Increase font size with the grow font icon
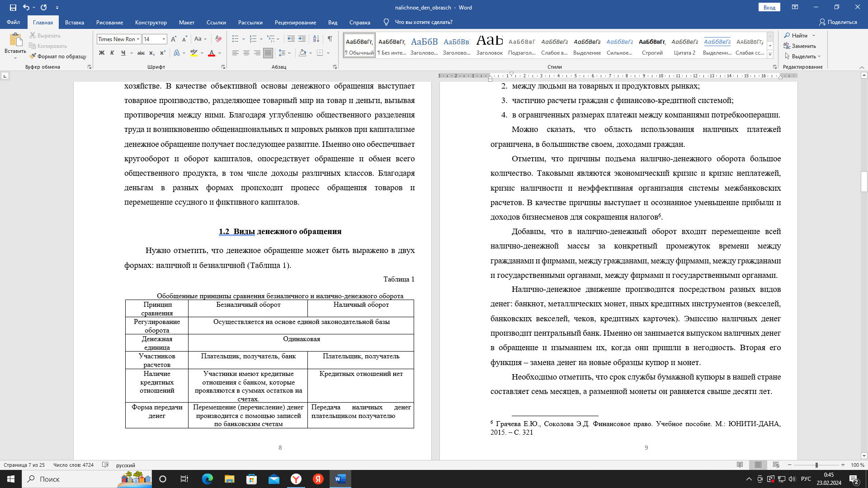868x488 pixels. [174, 39]
